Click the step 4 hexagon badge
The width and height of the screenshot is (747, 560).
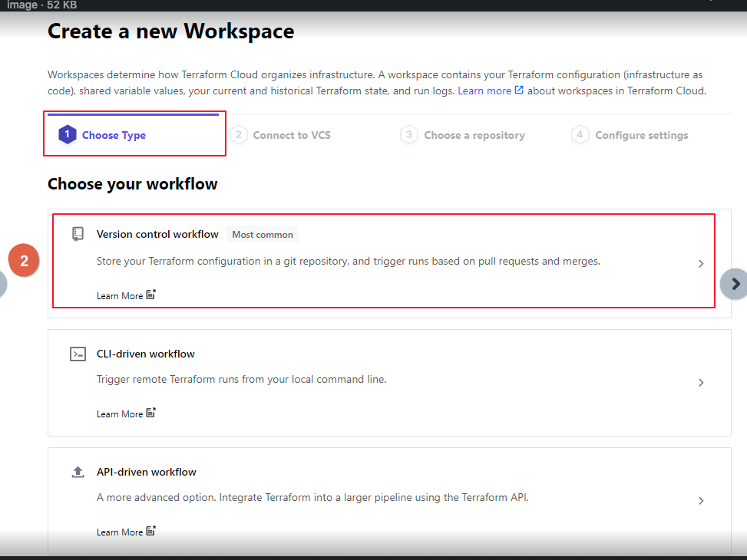click(x=580, y=135)
